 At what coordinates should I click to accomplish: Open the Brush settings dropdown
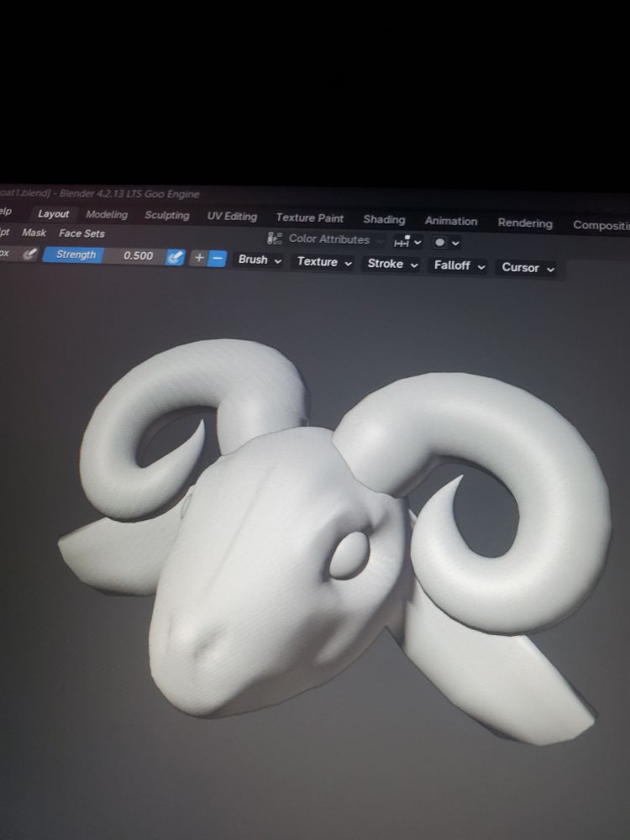click(260, 260)
